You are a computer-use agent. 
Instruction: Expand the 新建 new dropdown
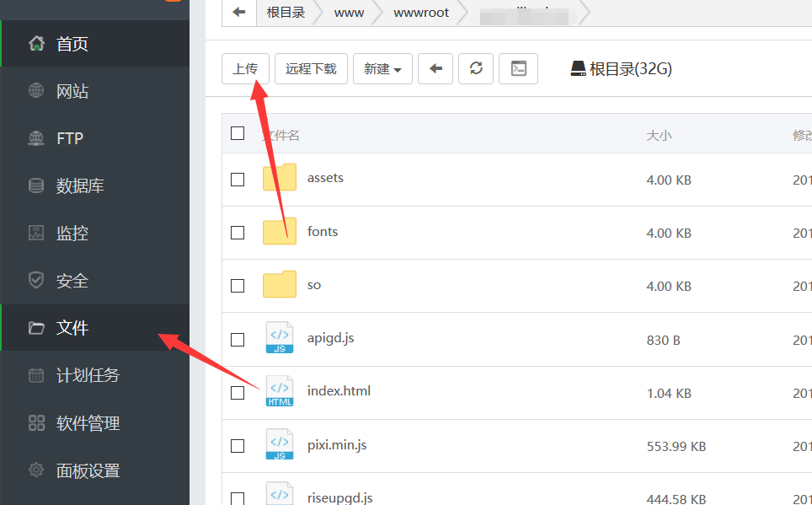click(382, 68)
